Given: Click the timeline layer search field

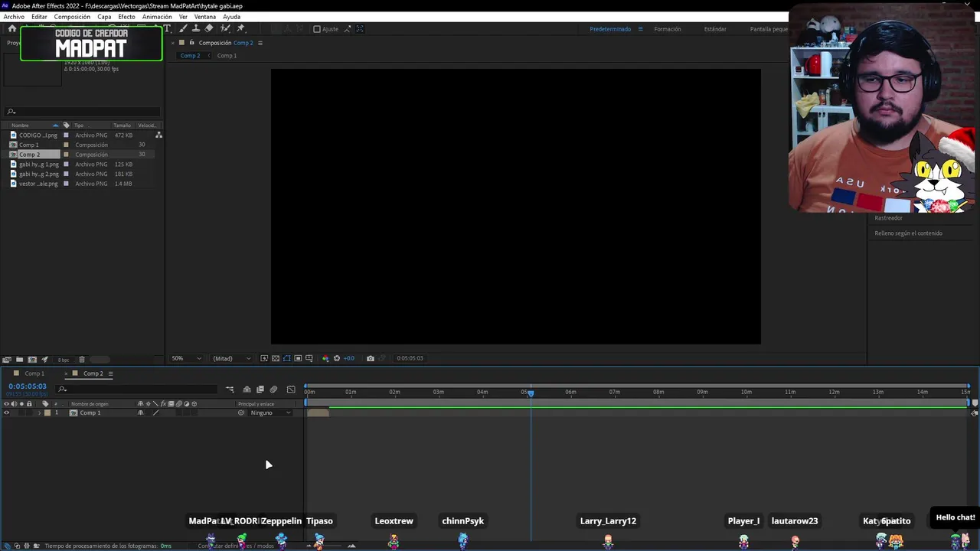Looking at the screenshot, I should [136, 390].
